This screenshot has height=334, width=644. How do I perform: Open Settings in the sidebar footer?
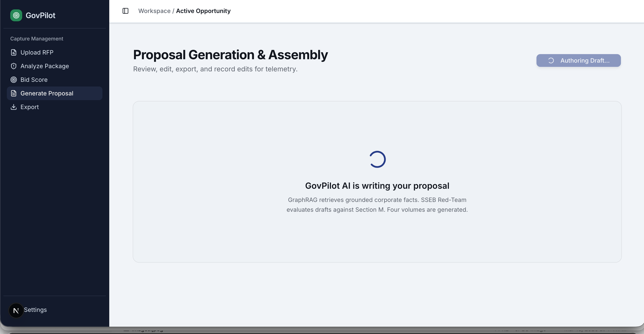pyautogui.click(x=35, y=310)
